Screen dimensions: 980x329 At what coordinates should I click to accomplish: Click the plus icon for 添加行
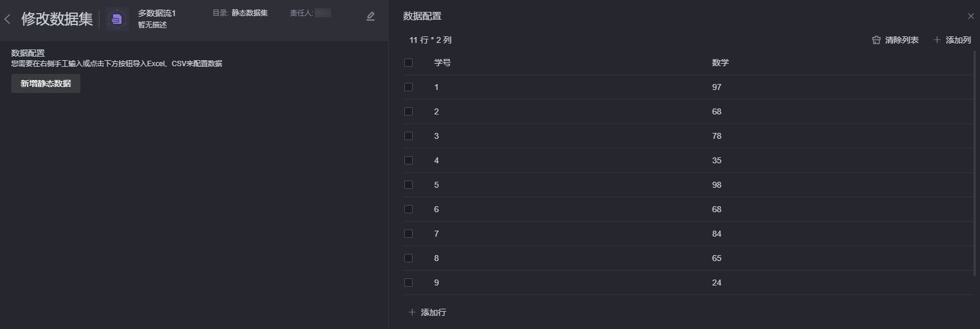click(412, 312)
